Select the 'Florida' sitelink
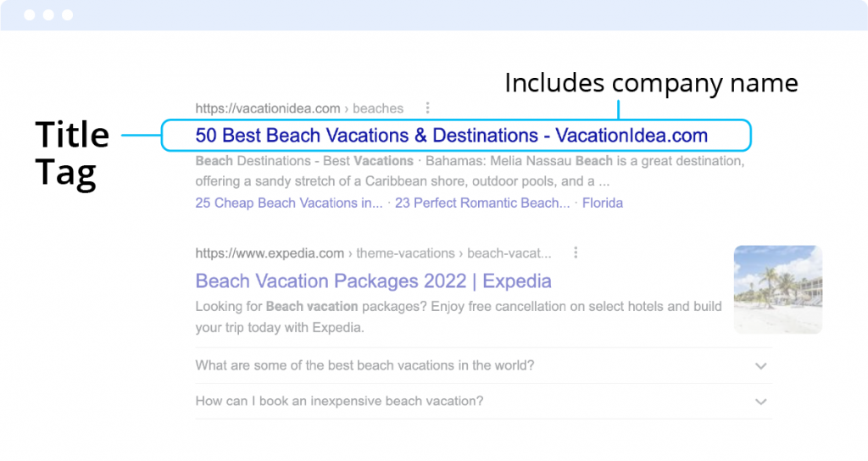Viewport: 868px width, 461px height. click(x=602, y=203)
